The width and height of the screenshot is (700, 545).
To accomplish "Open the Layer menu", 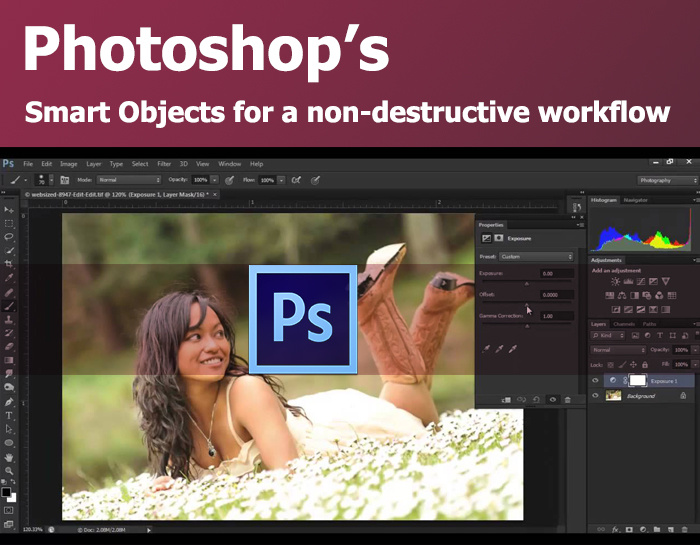I will 94,164.
